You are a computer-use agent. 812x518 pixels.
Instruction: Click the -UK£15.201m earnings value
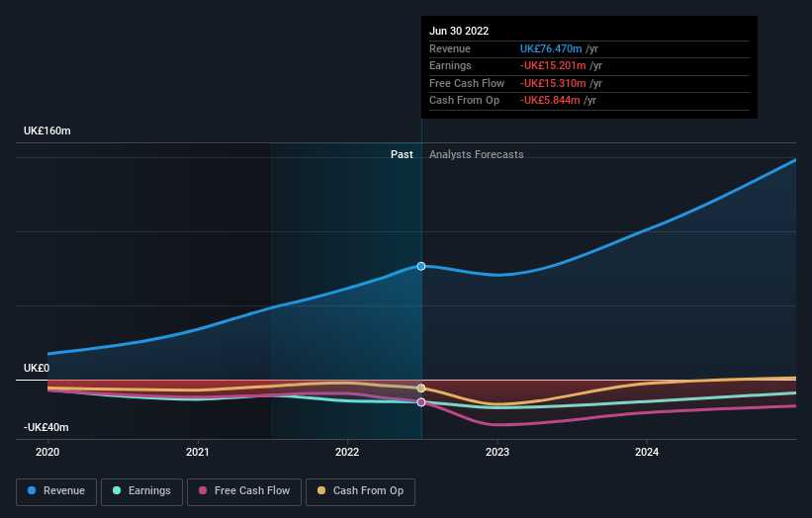coord(553,65)
